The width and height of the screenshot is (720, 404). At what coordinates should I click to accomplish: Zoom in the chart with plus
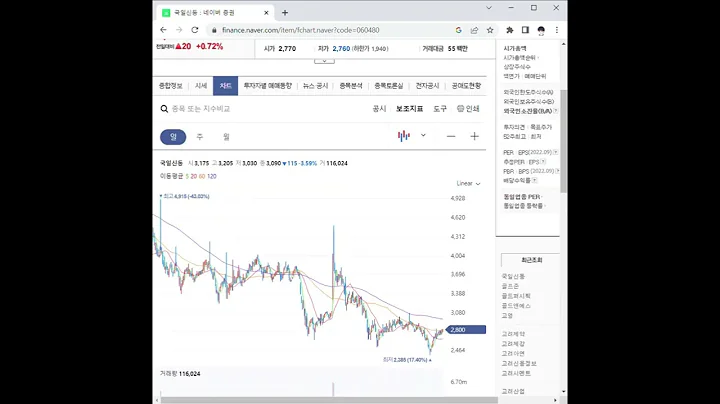474,136
